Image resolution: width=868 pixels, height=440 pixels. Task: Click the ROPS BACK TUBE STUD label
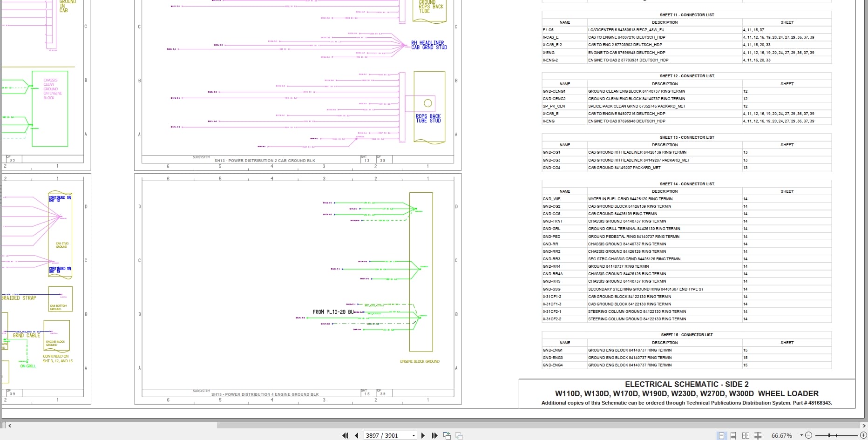tap(428, 118)
